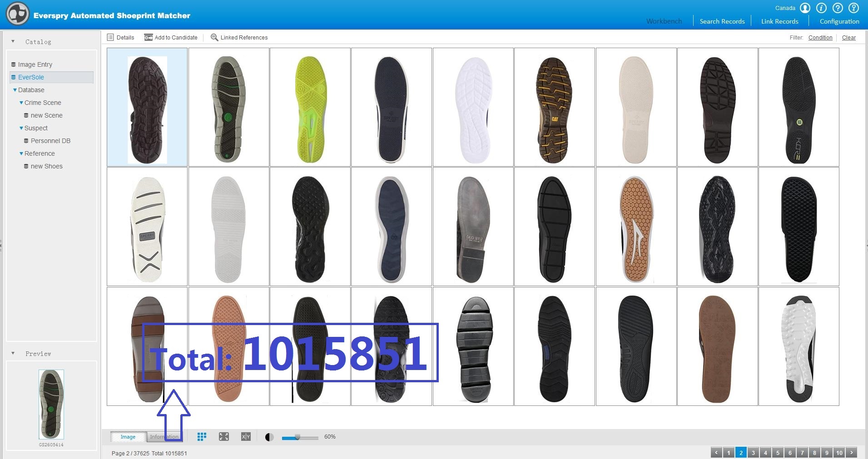Go to page 4
The height and width of the screenshot is (459, 868).
tap(765, 453)
